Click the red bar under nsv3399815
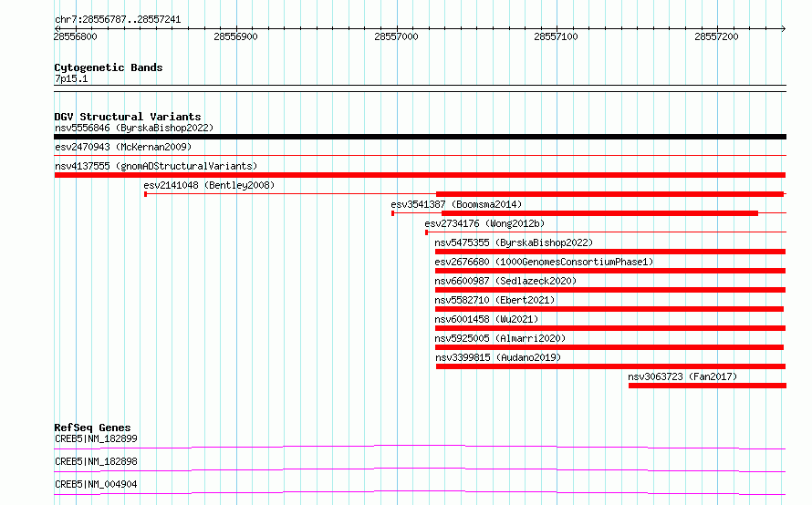 coord(611,366)
